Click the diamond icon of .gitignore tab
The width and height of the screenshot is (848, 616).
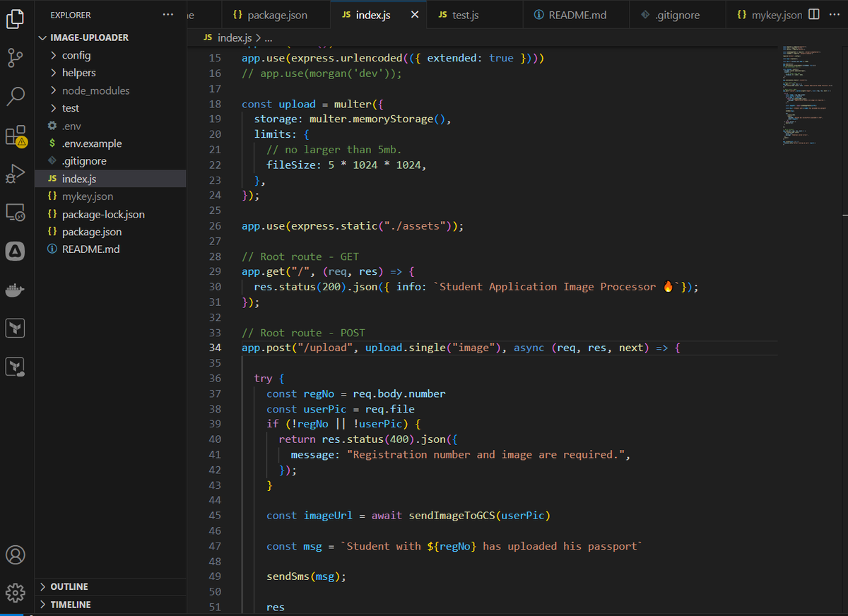[x=644, y=15]
